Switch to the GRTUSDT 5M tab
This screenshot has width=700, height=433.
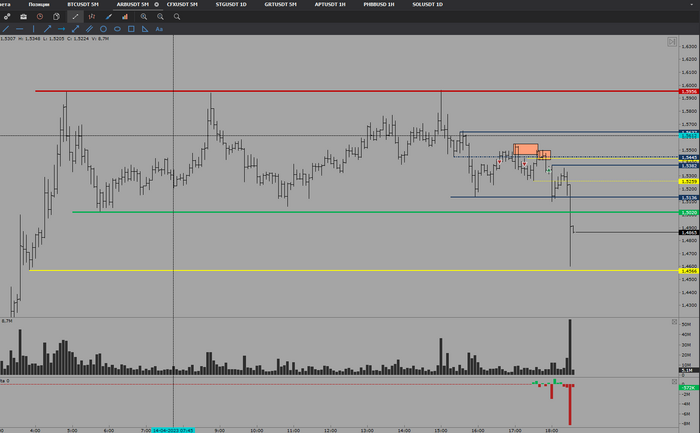[x=280, y=4]
